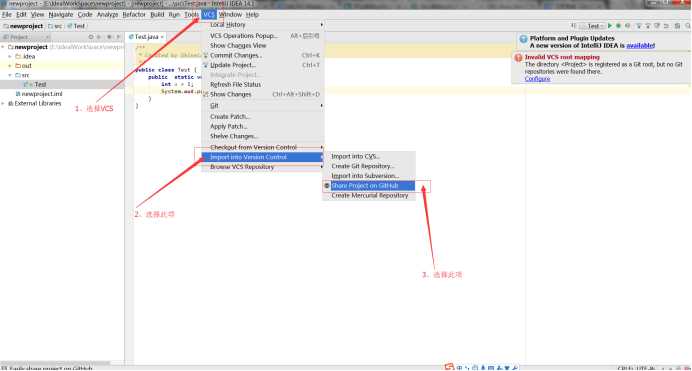This screenshot has height=371, width=692.
Task: Expand the External Libraries node
Action: click(x=3, y=104)
